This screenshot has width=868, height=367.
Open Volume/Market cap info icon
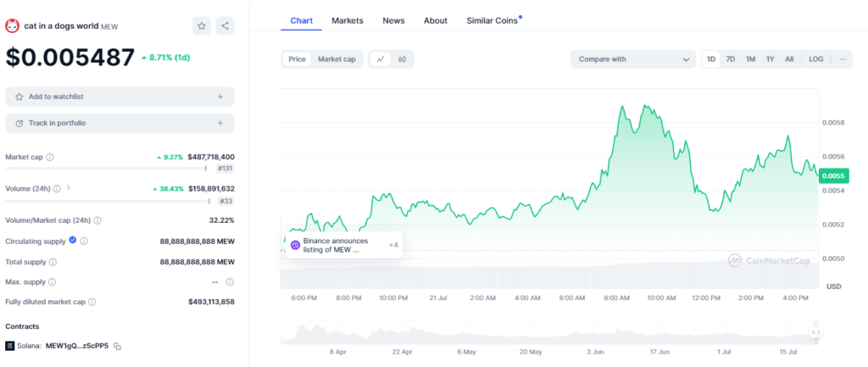point(97,220)
